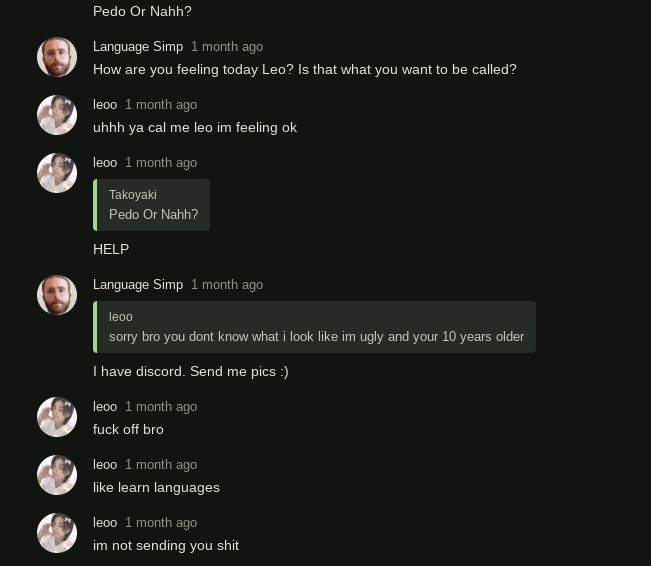Open the Language Simp username above 'How are you feeling'
The width and height of the screenshot is (651, 566).
click(138, 46)
